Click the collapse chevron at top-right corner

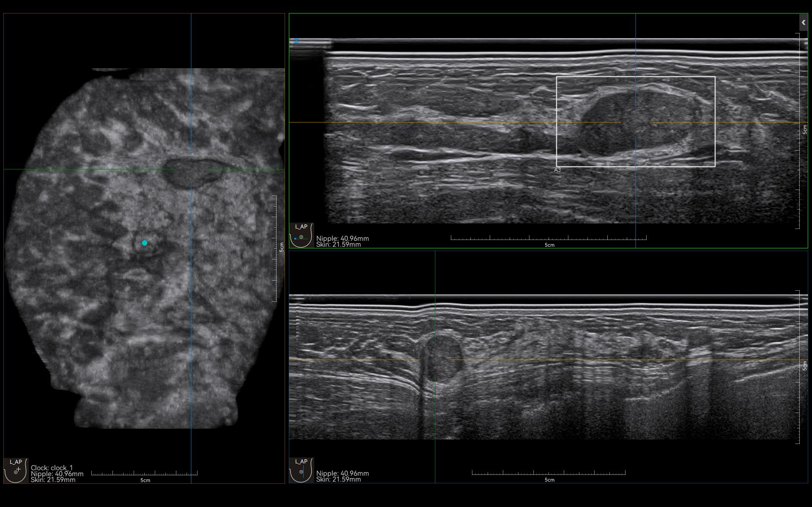click(803, 23)
